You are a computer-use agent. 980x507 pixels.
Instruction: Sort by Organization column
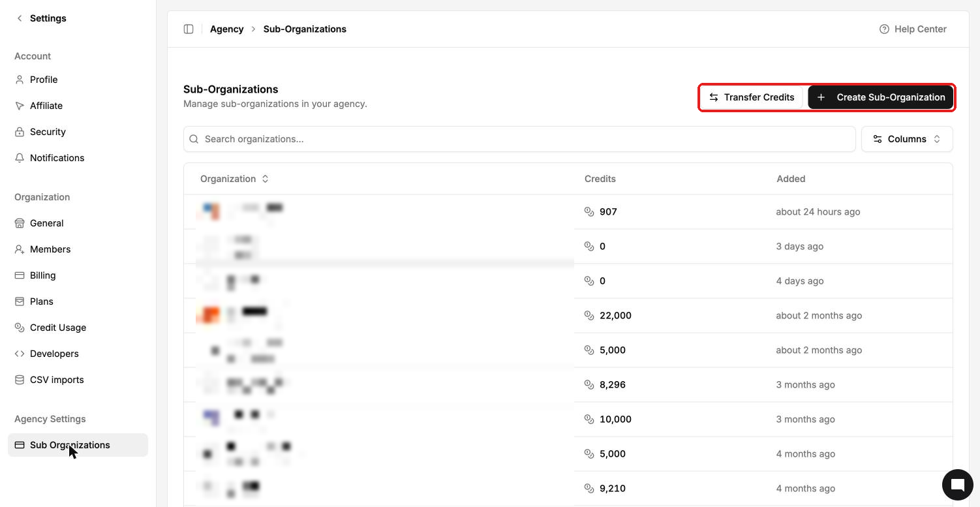tap(234, 179)
